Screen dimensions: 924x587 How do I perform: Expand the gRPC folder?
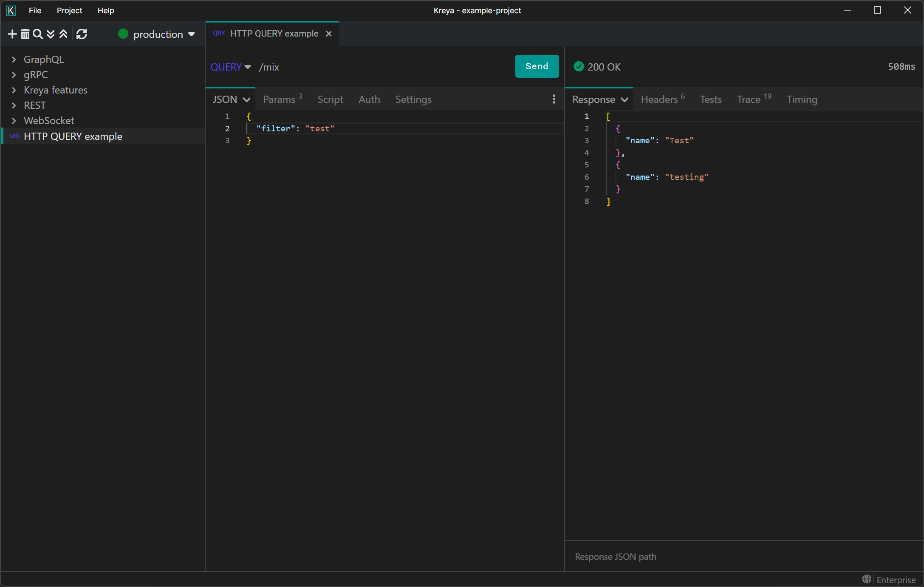coord(14,75)
